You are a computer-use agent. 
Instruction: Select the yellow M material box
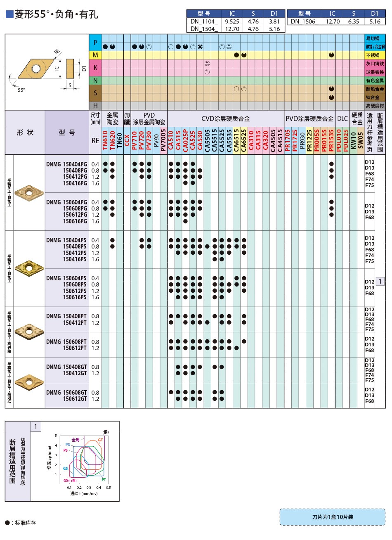click(95, 55)
